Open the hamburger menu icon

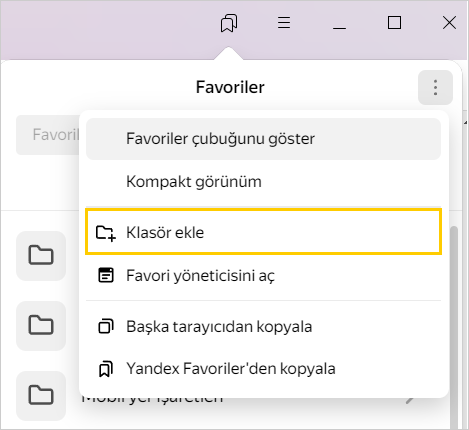(x=284, y=23)
